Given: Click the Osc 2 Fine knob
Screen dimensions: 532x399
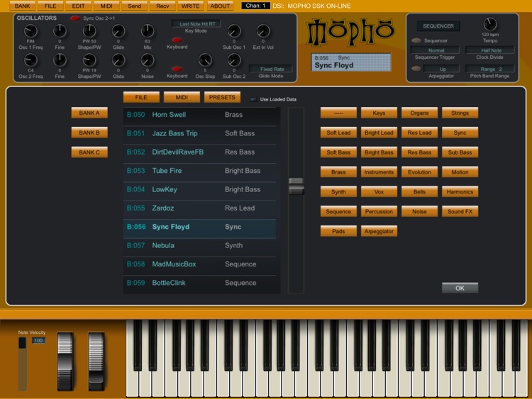Looking at the screenshot, I should [x=60, y=60].
